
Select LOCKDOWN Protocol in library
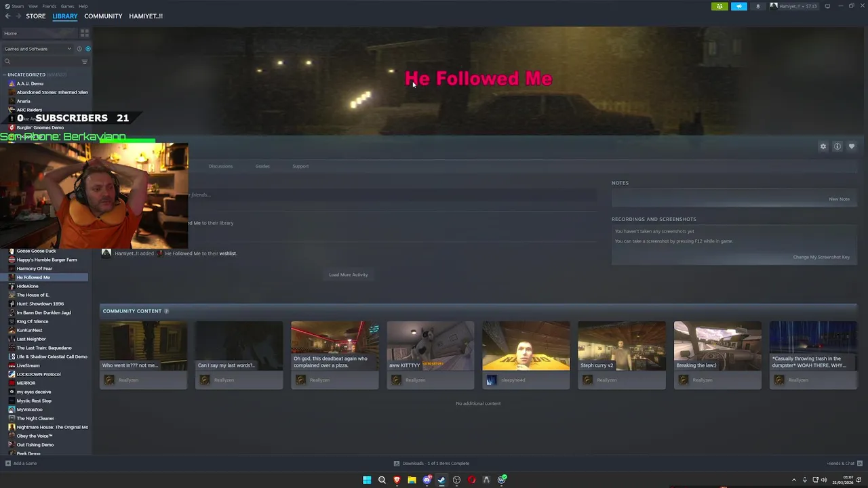click(x=39, y=374)
